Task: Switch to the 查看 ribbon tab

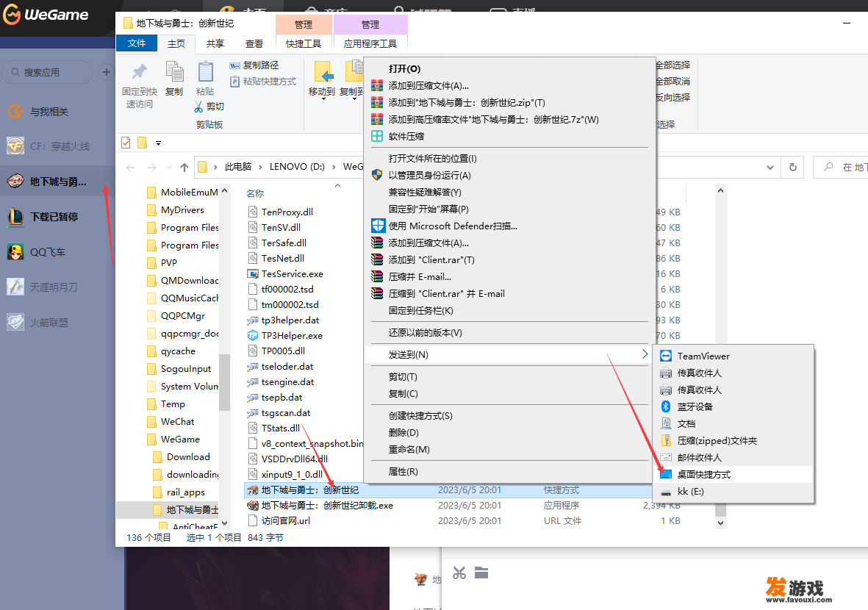Action: pos(254,44)
